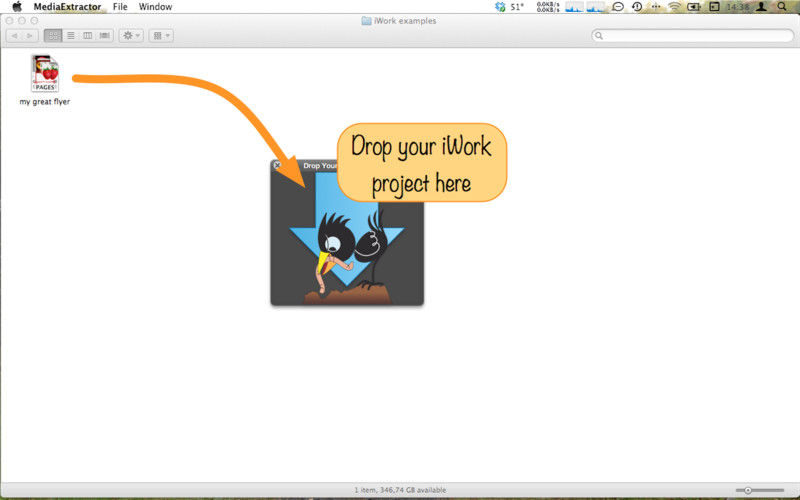Switch to icon view in Finder
Viewport: 800px width, 500px height.
tap(52, 35)
